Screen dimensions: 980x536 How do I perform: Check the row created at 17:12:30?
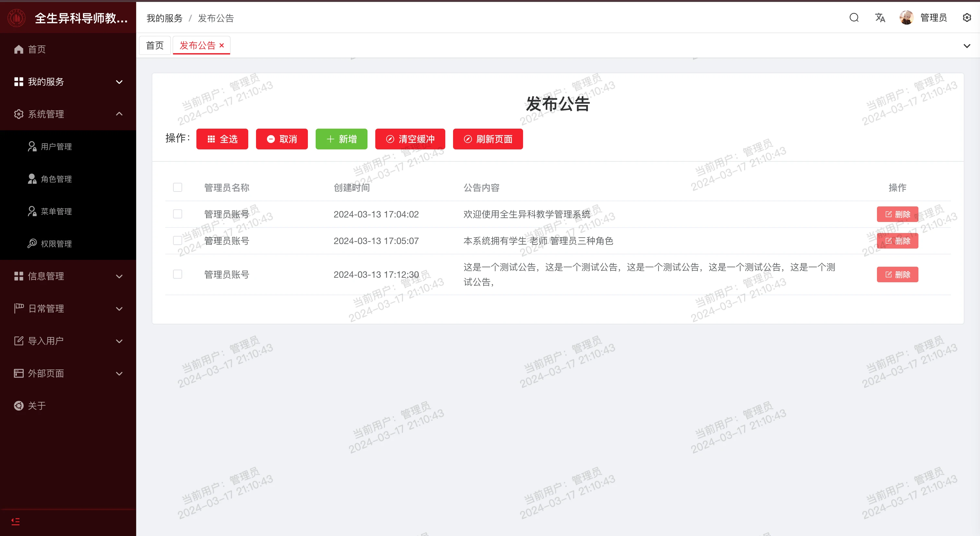coord(178,274)
